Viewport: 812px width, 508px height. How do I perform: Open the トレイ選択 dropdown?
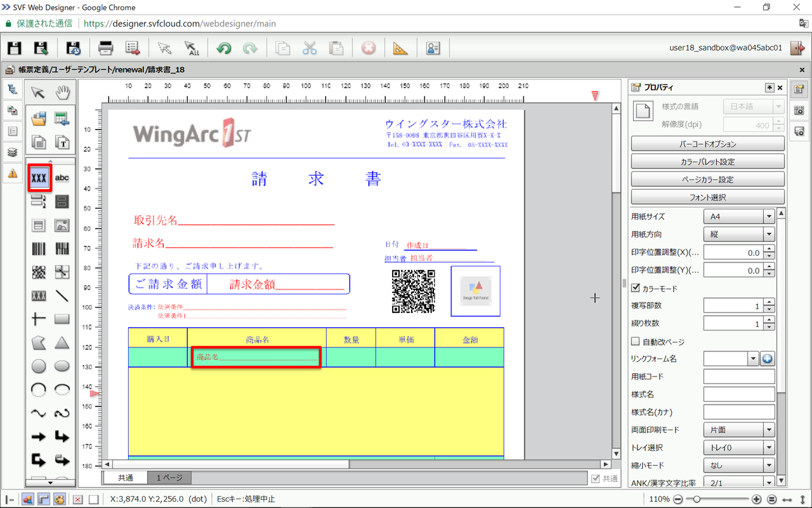pyautogui.click(x=739, y=448)
